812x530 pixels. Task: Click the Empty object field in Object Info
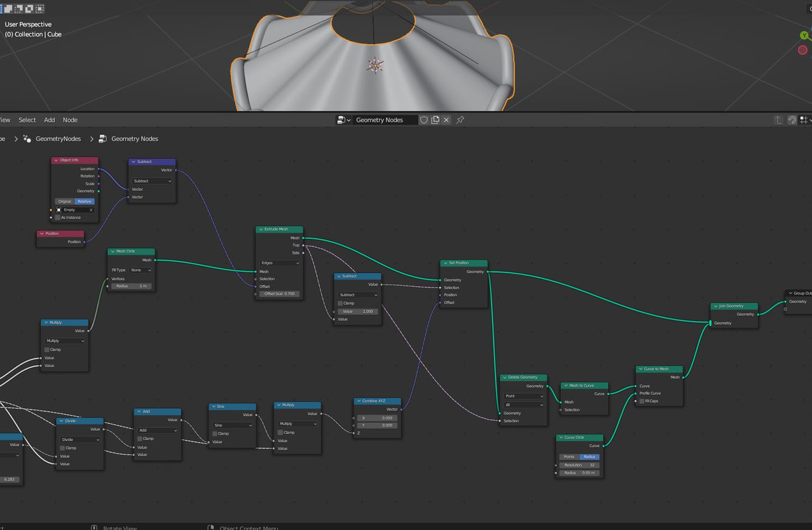tap(75, 210)
